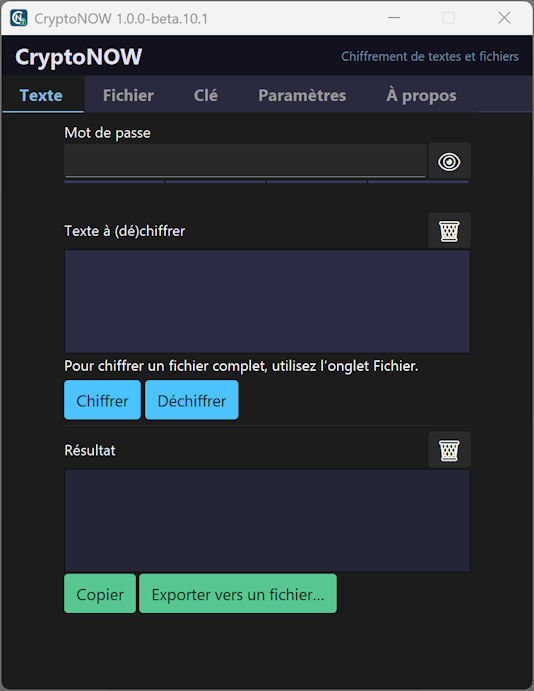Screen dimensions: 534x691
Task: Clear the Résultat field with trash icon
Action: click(x=449, y=450)
